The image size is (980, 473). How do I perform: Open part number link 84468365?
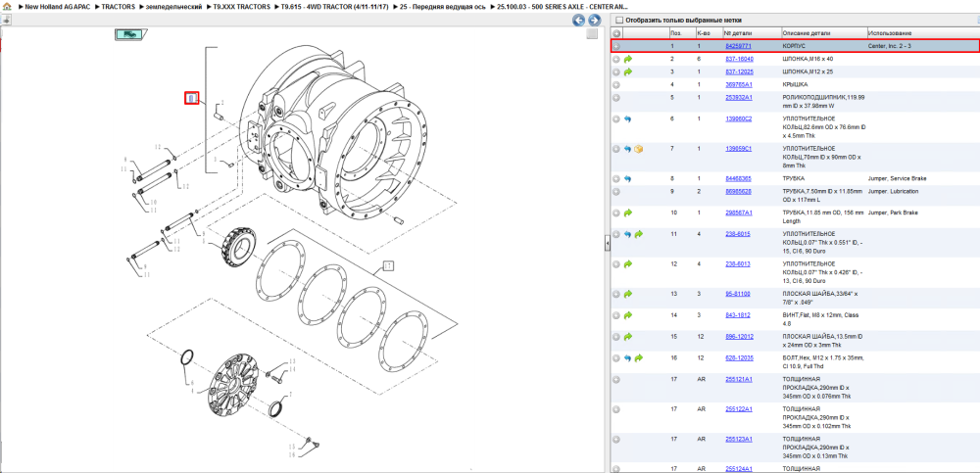click(738, 178)
